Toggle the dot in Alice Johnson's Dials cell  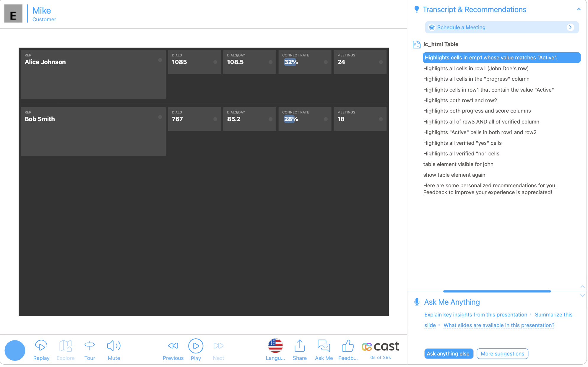(215, 62)
